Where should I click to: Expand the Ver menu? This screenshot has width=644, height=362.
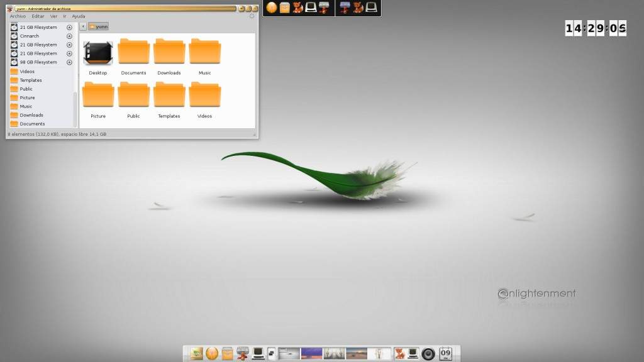[x=53, y=16]
